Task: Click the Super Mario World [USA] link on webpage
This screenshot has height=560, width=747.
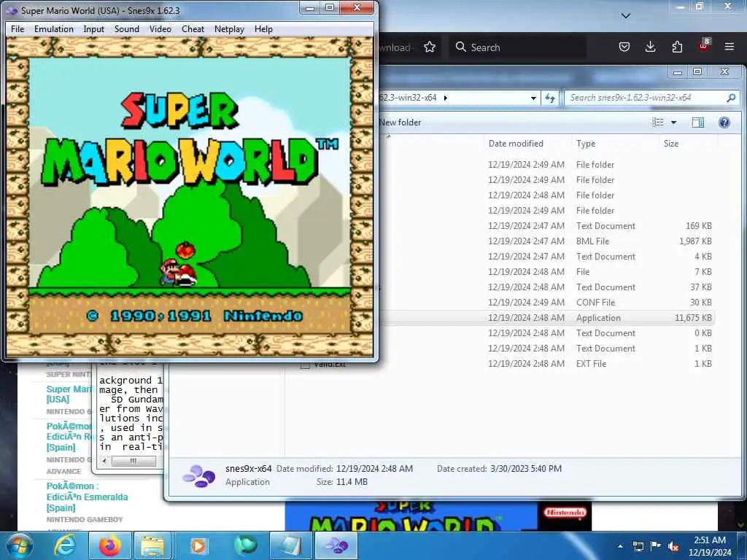Action: (69, 394)
